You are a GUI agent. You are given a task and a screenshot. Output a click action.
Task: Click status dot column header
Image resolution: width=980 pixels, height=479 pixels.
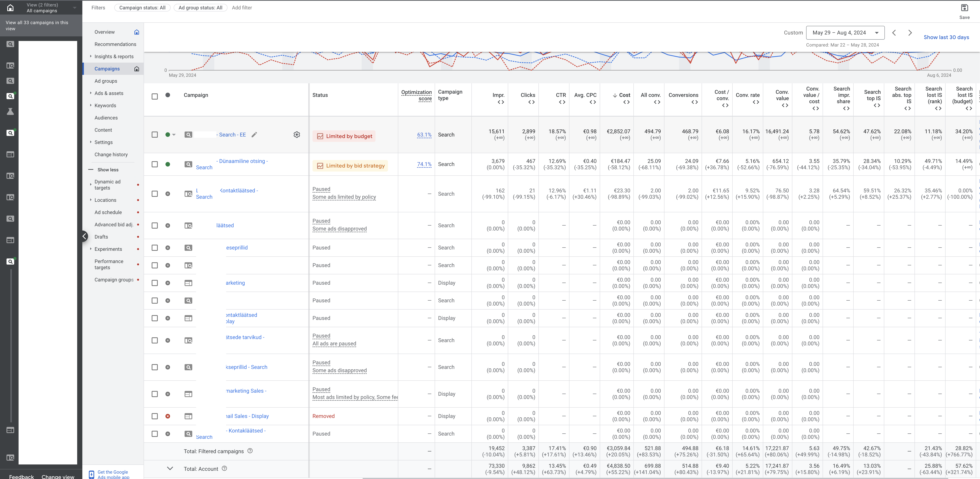tap(168, 95)
